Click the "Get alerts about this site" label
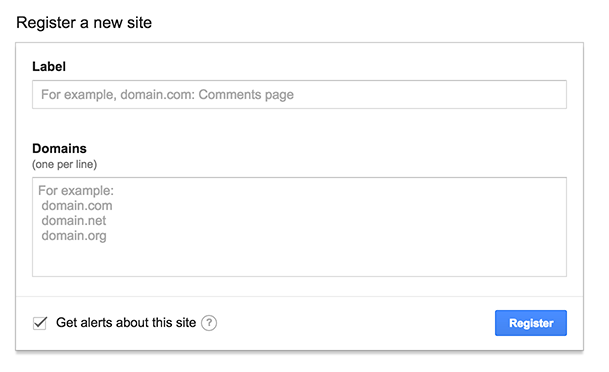 [126, 323]
